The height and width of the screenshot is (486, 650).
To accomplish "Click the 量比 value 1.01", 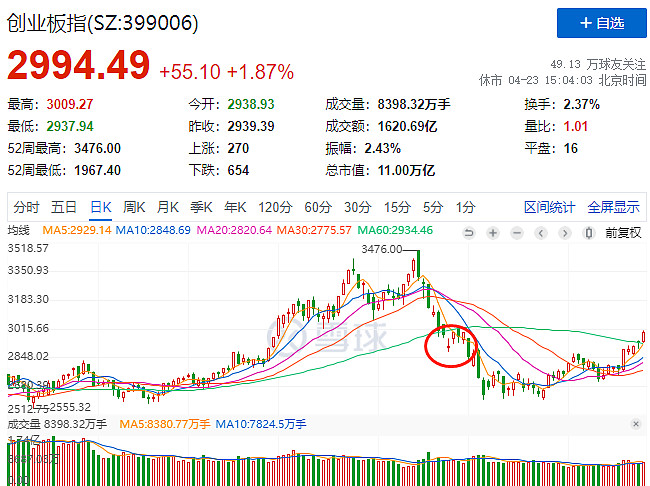I will [x=575, y=126].
